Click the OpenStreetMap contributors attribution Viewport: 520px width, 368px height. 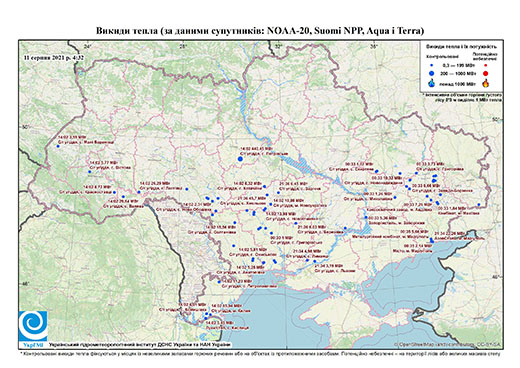coord(449,344)
